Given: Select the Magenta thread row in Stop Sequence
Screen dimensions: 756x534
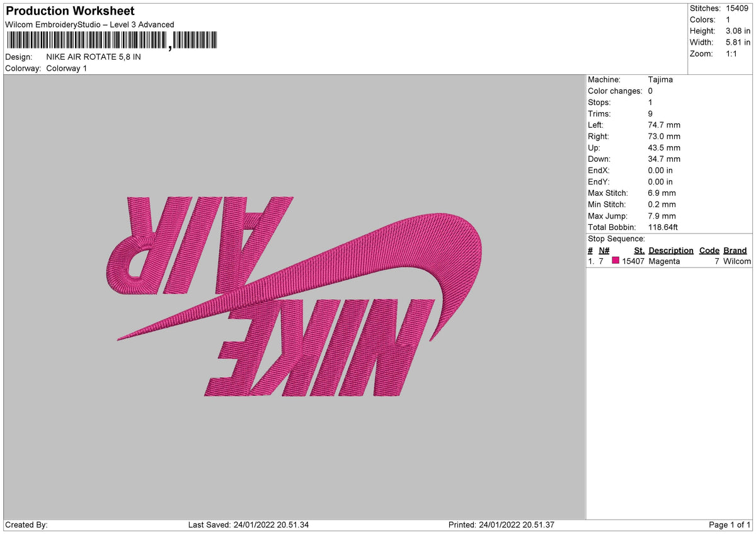Looking at the screenshot, I should click(669, 261).
